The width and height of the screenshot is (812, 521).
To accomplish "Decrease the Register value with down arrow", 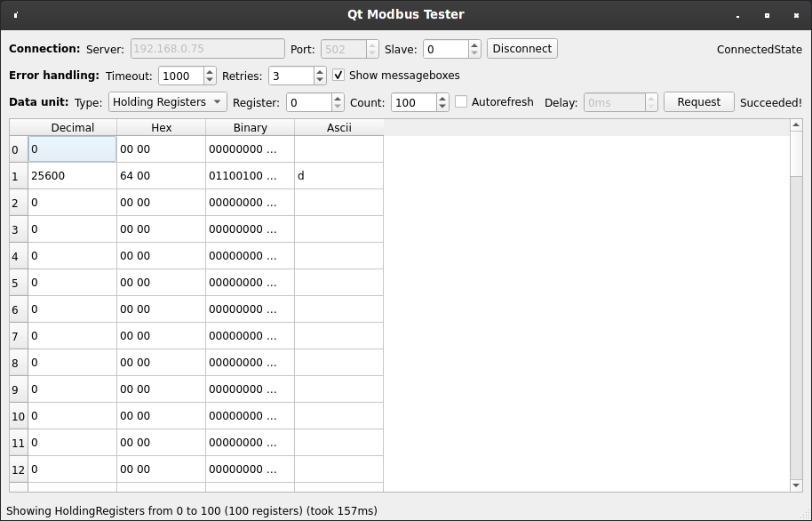I will tap(337, 107).
